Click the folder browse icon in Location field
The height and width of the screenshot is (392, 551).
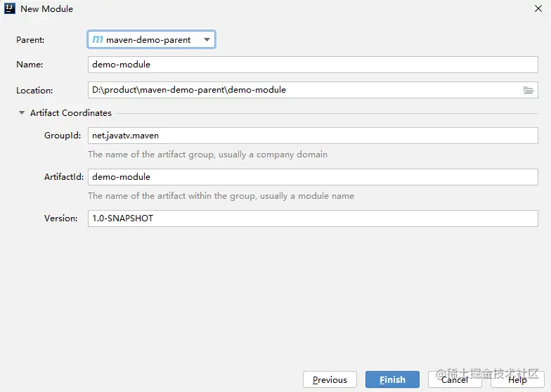529,90
